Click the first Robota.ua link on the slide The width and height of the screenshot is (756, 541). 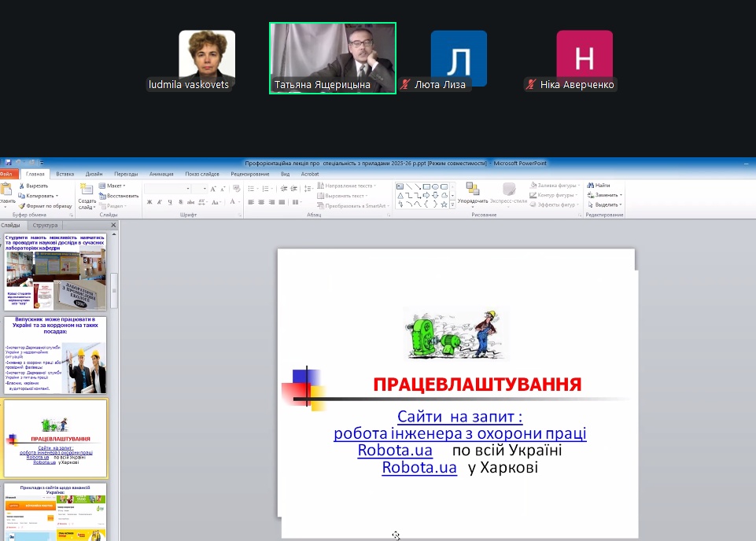click(394, 451)
